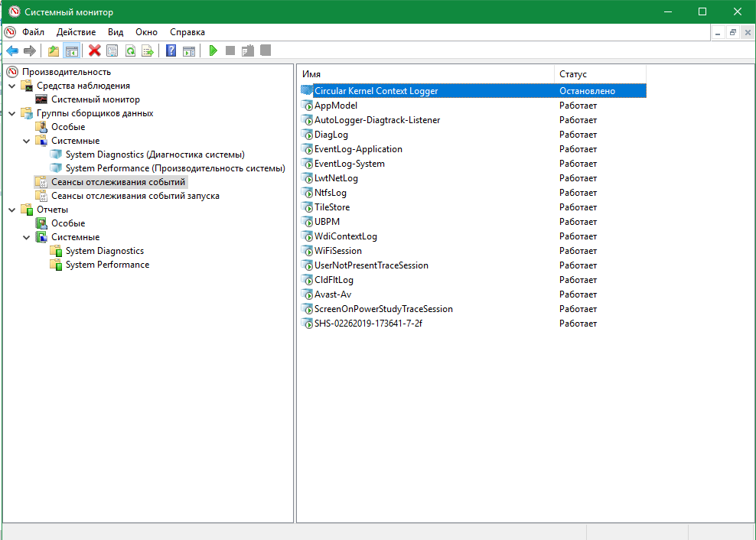The image size is (756, 540).
Task: Select Сеансы отслеживания событий запуска
Action: coord(135,196)
